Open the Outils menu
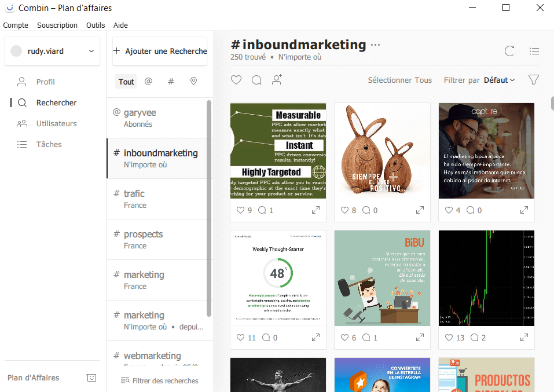The image size is (554, 392). [x=96, y=25]
